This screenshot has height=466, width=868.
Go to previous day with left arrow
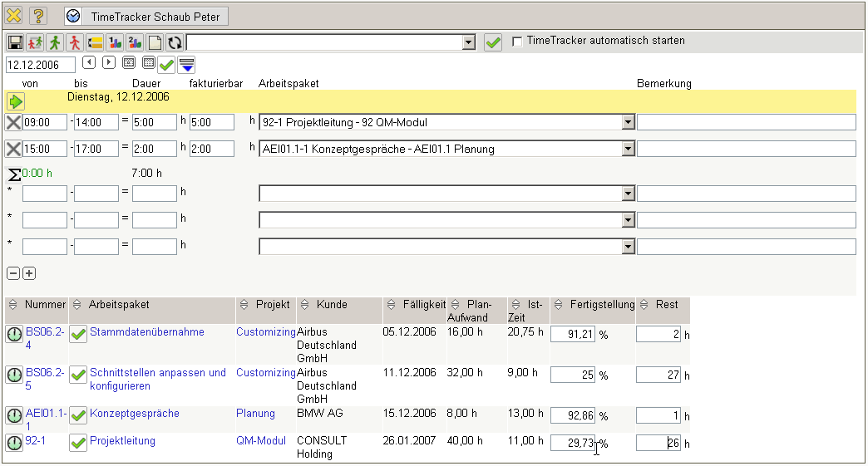89,62
